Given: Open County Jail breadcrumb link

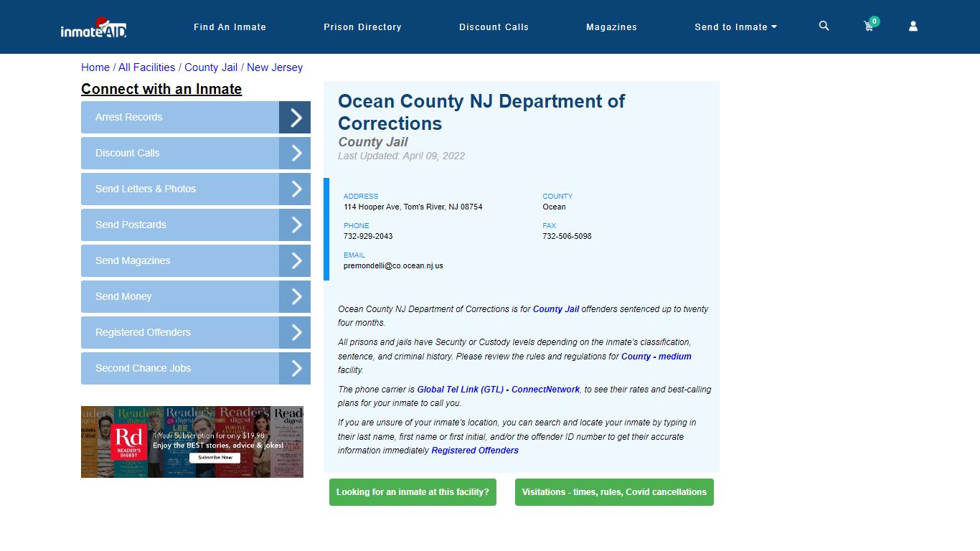Looking at the screenshot, I should pyautogui.click(x=211, y=67).
